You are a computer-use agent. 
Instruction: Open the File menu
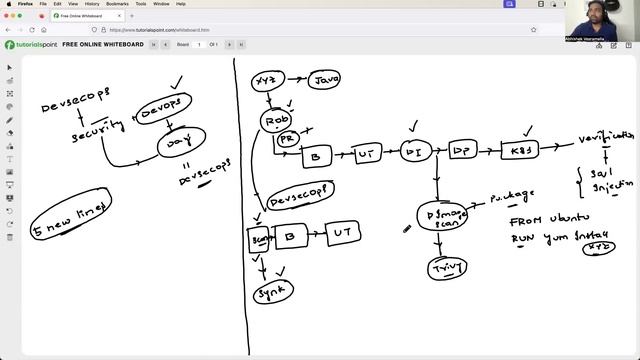(x=43, y=4)
